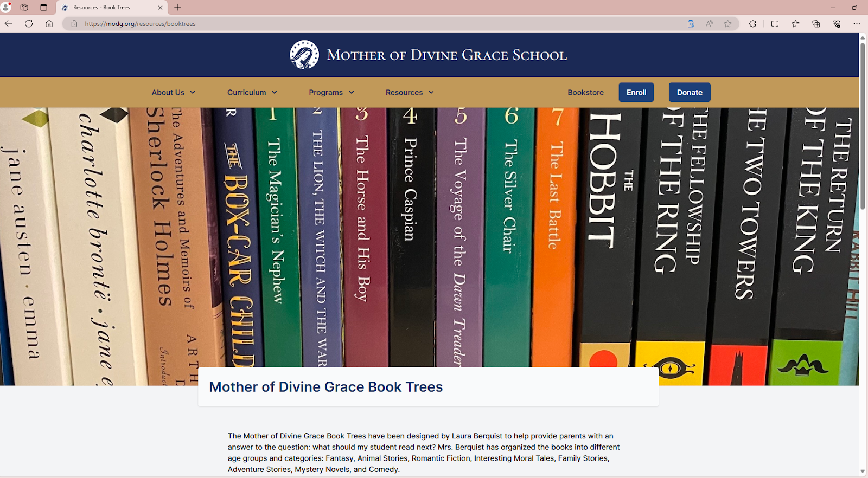Image resolution: width=868 pixels, height=478 pixels.
Task: Open the Programs dropdown
Action: tap(331, 93)
